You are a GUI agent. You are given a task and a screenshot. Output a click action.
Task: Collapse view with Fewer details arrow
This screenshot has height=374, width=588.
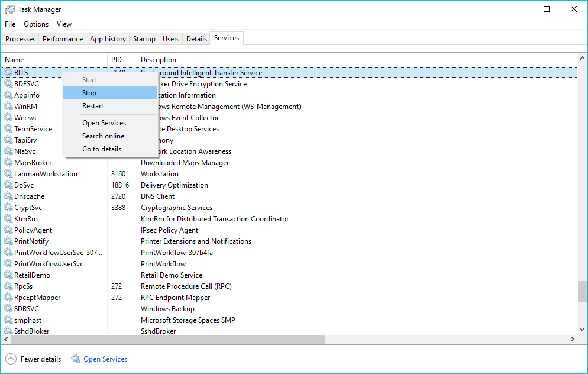pos(11,359)
